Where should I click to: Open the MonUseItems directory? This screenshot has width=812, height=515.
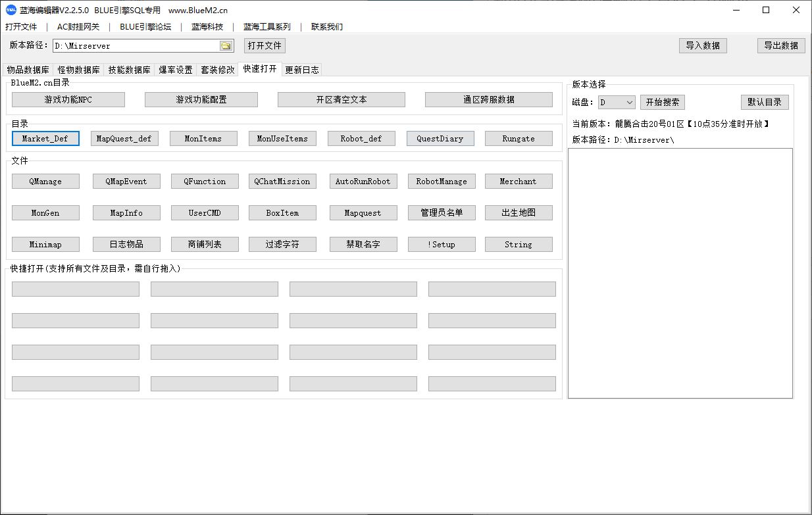(x=282, y=138)
